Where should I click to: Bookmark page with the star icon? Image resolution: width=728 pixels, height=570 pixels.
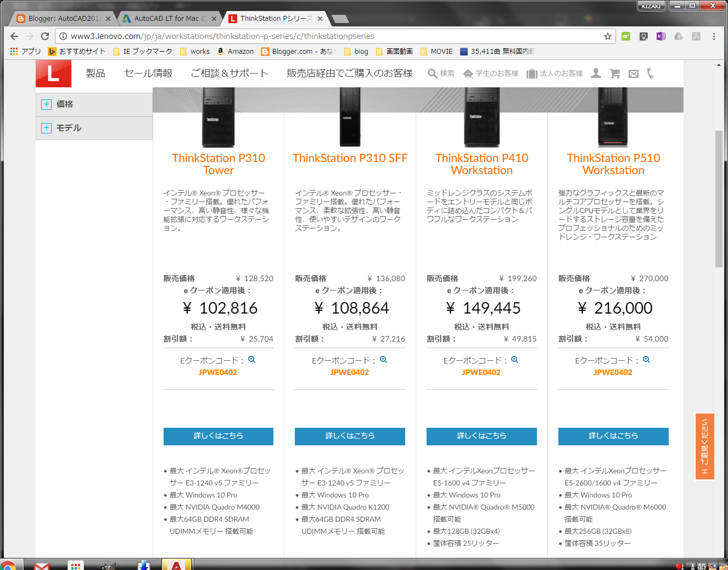[x=608, y=36]
